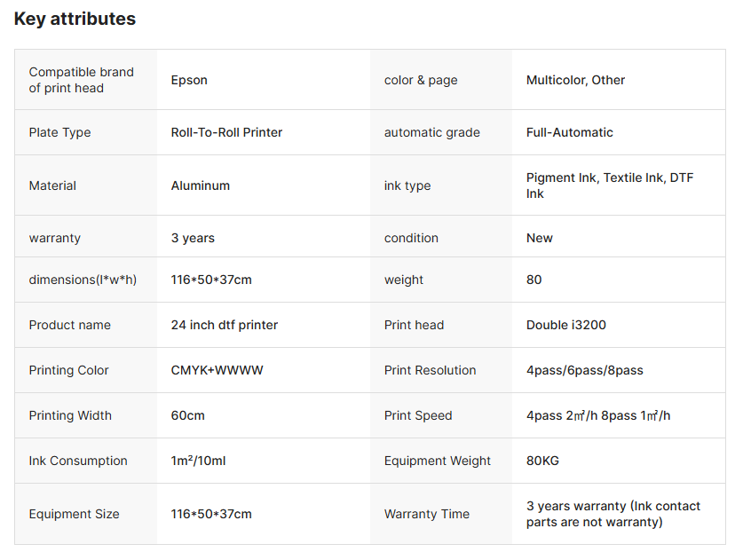The height and width of the screenshot is (560, 743).
Task: Click the "4pass 2㎡/h 8pass 1㎡/h" speed value
Action: coord(597,415)
